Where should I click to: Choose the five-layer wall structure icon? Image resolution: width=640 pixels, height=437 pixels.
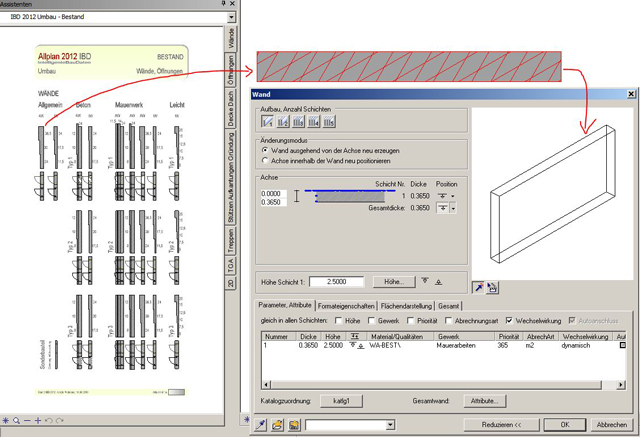332,121
